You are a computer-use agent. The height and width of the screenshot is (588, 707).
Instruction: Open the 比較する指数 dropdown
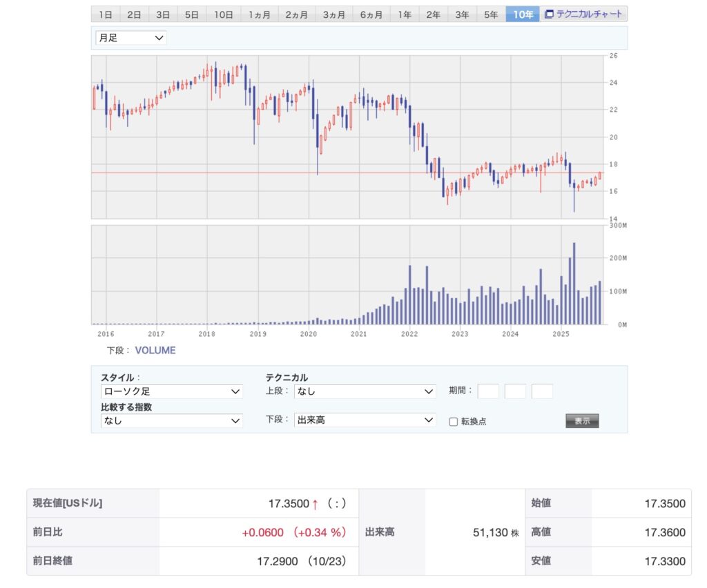pos(171,420)
